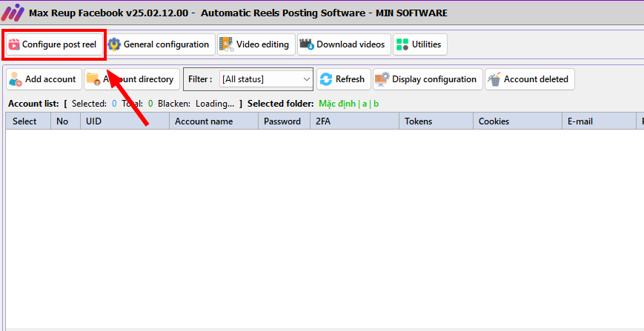Click the blue Refresh arrows icon

325,79
